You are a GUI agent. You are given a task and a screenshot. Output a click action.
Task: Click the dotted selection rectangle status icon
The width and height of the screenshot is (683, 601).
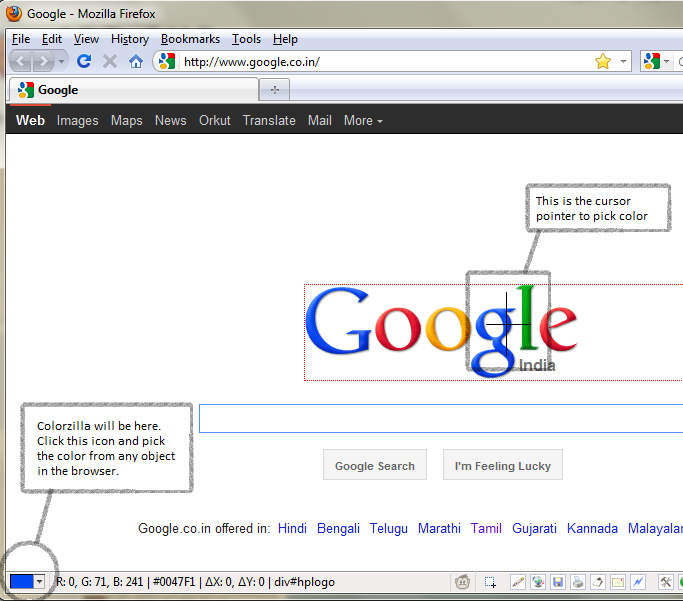[x=490, y=582]
